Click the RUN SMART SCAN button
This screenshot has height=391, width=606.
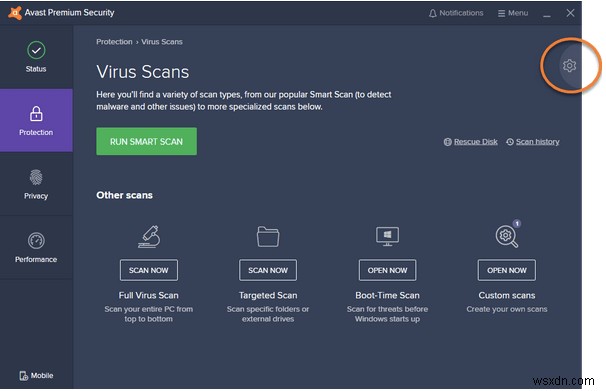pos(146,141)
